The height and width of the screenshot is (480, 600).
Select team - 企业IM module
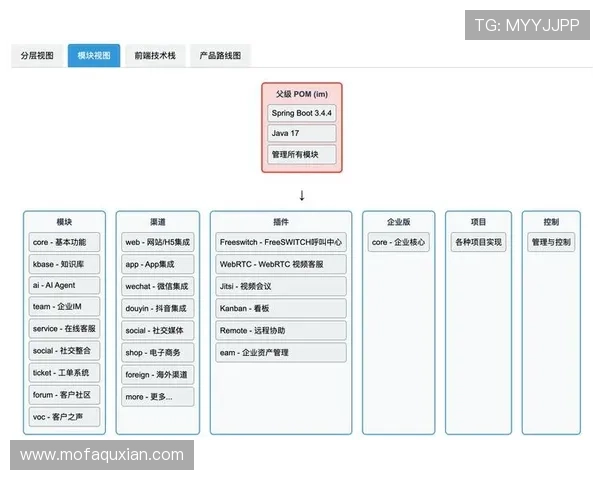click(x=64, y=307)
